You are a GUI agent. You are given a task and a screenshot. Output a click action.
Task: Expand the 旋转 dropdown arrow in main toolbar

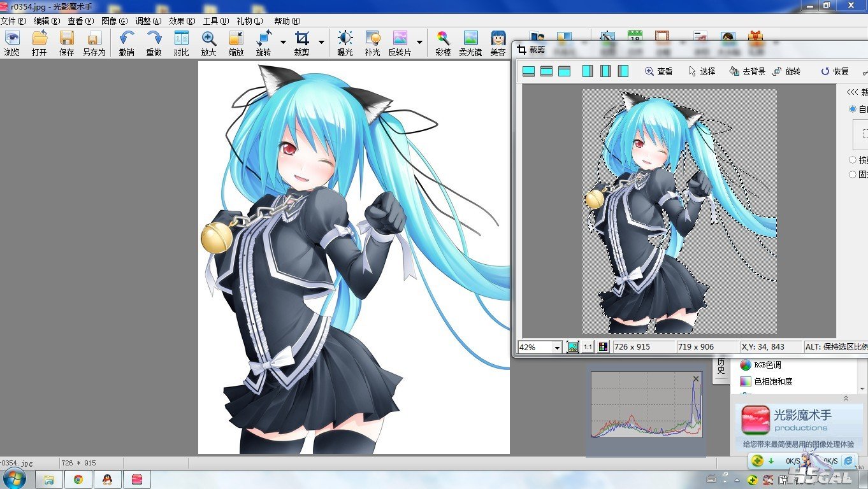[x=283, y=43]
